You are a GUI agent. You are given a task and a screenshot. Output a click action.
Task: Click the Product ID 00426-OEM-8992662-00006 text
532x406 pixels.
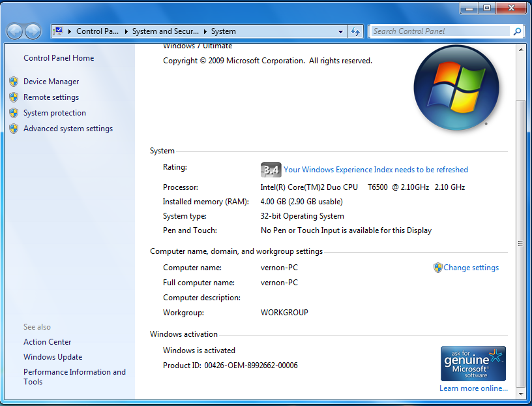tap(230, 366)
